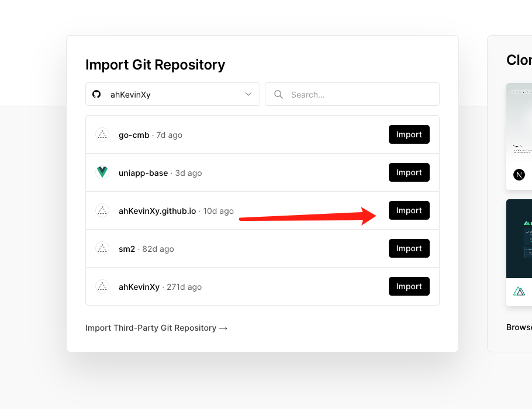Screen dimensions: 532x409
Task: Click the uniapp-base repository name
Action: click(x=143, y=173)
